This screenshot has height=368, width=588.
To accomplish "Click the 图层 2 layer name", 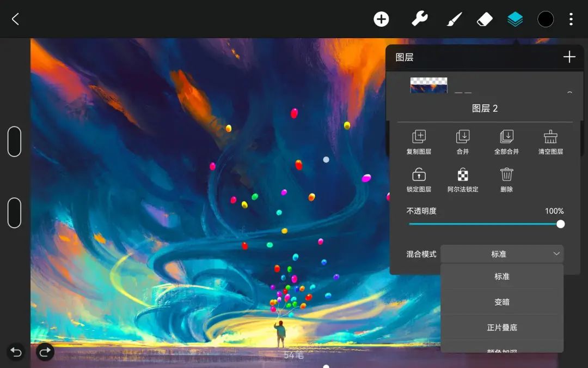I will [x=485, y=108].
